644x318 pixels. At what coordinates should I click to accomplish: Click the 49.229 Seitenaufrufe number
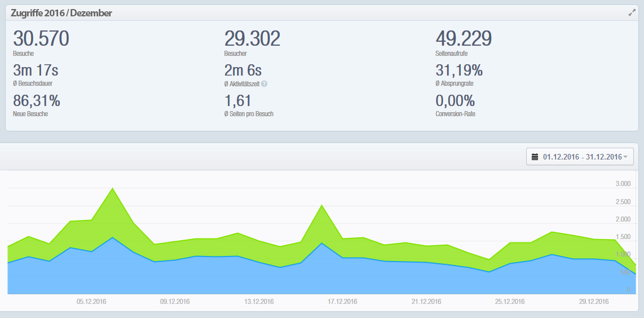tap(463, 39)
